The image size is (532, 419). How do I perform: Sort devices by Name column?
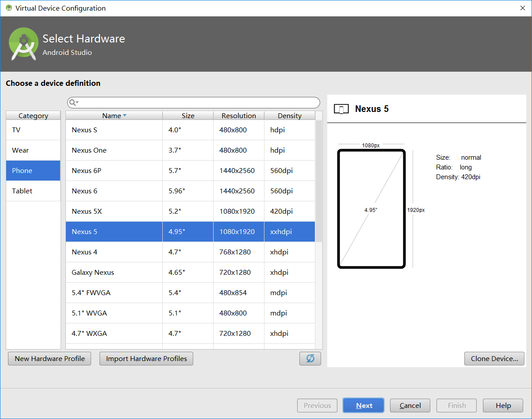coord(114,115)
